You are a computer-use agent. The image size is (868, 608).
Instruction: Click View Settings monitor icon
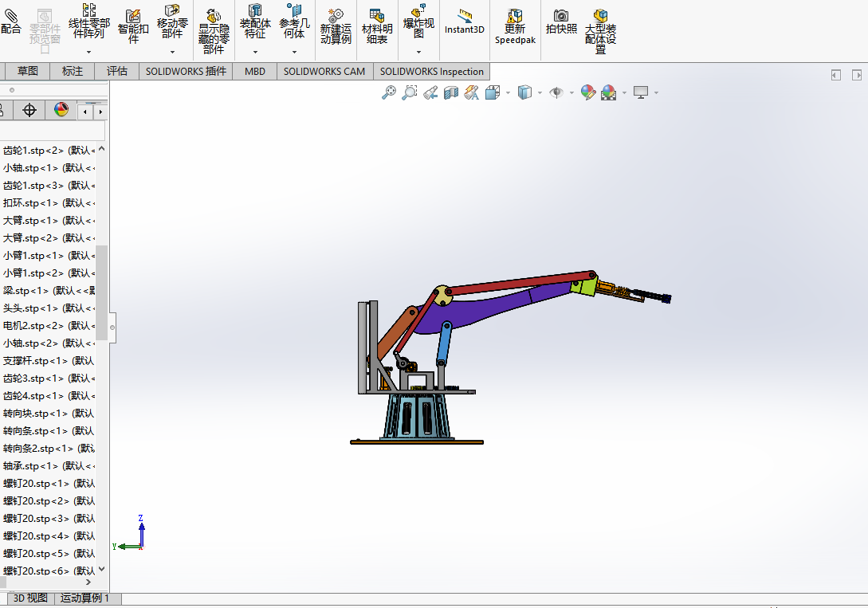(641, 92)
